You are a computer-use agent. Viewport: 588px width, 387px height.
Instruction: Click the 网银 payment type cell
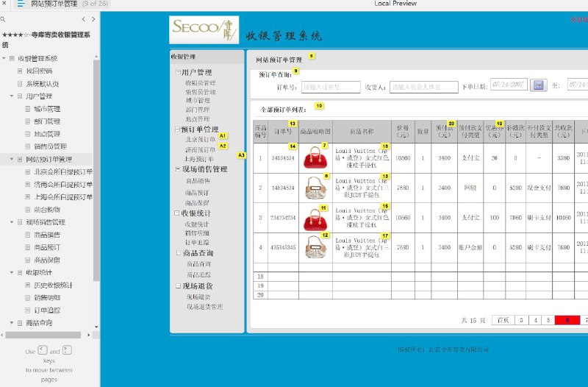point(470,188)
